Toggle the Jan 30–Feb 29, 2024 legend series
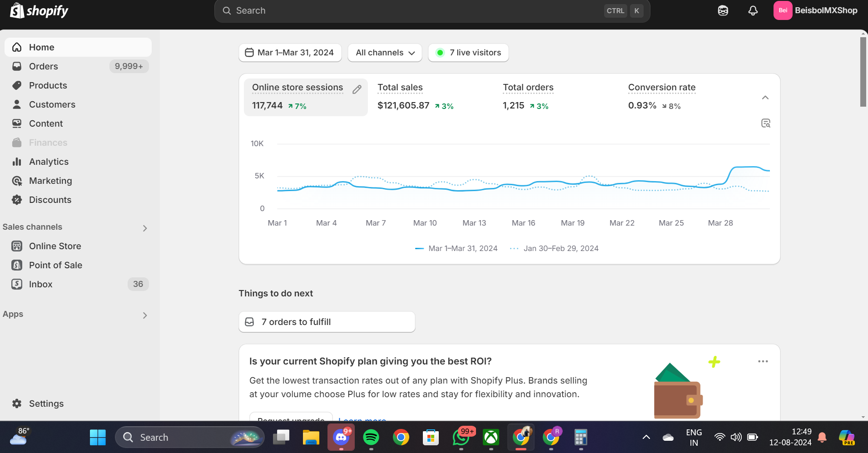868x453 pixels. coord(554,248)
